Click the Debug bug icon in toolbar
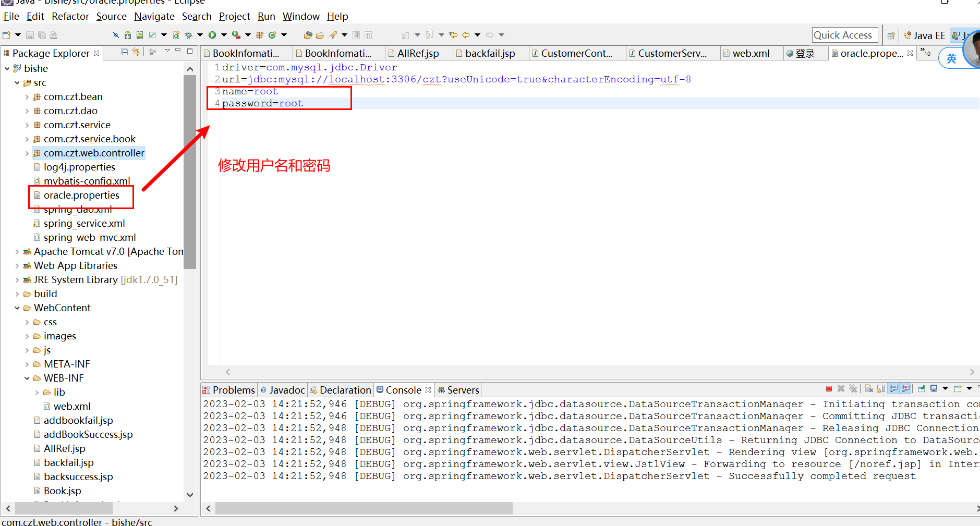980x526 pixels. point(189,35)
